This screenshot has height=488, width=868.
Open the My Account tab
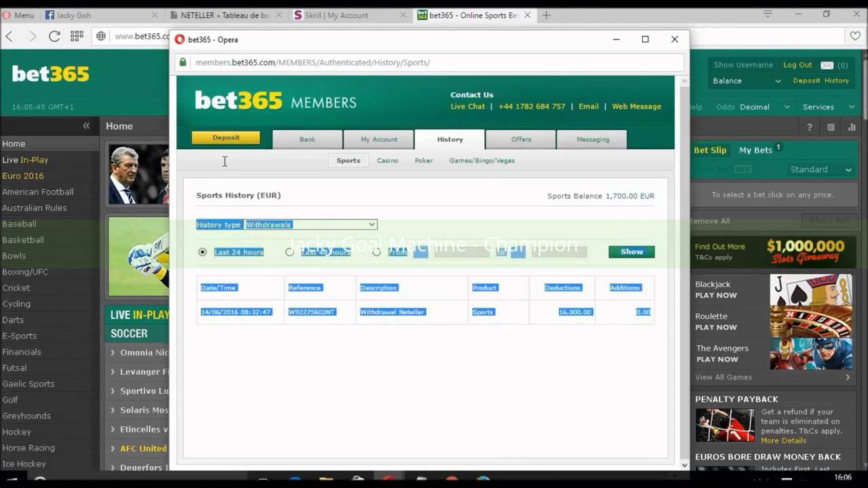379,139
